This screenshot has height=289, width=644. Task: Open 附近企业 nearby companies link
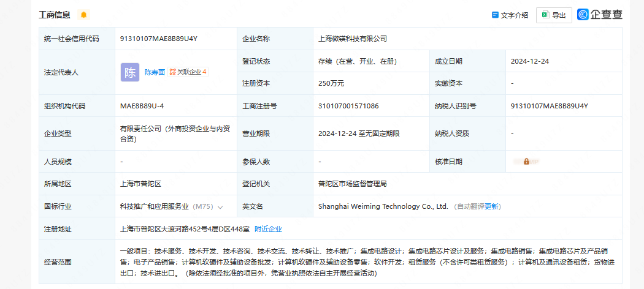(268, 229)
